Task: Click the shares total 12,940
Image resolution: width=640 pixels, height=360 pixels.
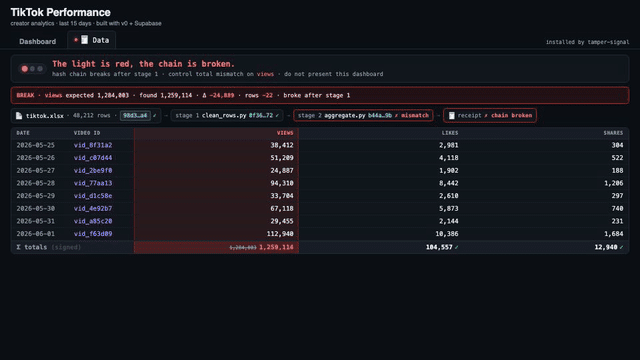Action: (x=606, y=247)
